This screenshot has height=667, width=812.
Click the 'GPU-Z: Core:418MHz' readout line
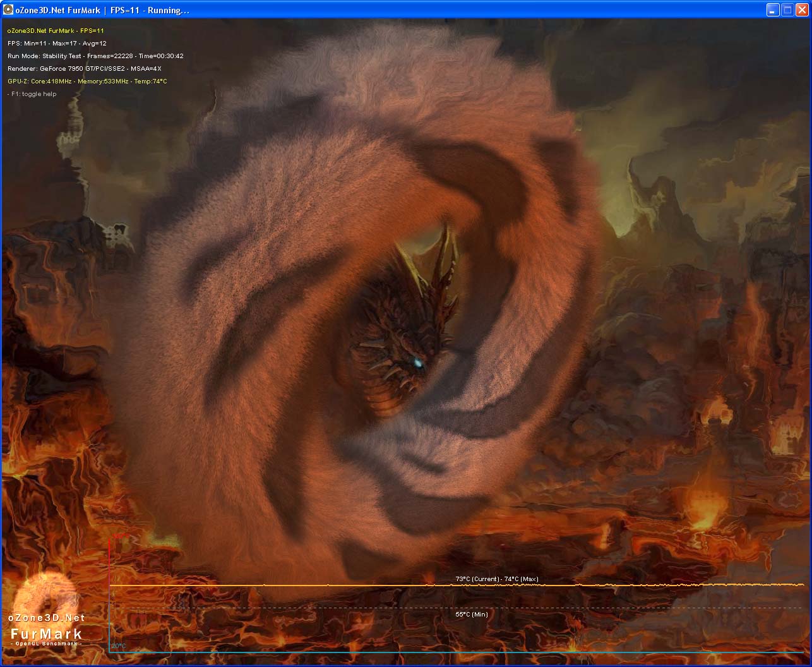tap(87, 81)
